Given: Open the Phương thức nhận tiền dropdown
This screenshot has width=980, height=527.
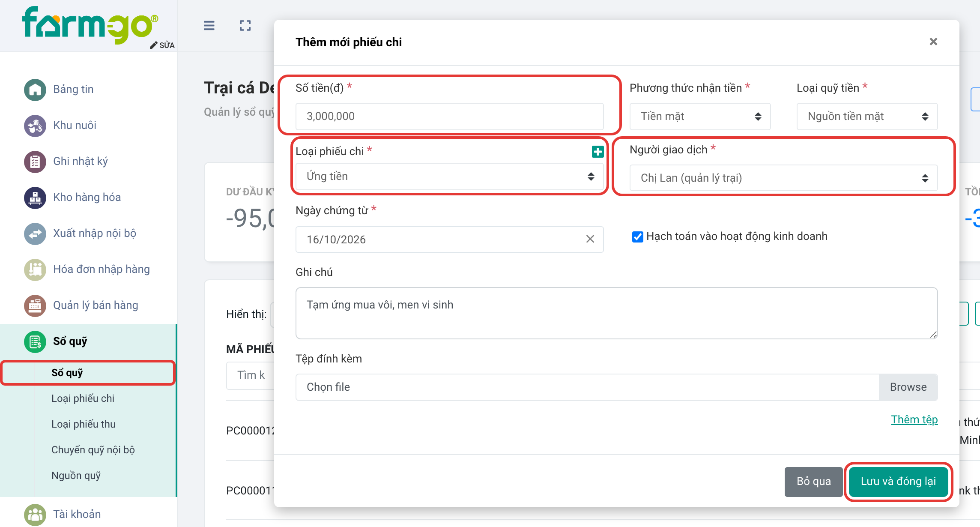Looking at the screenshot, I should click(x=700, y=116).
